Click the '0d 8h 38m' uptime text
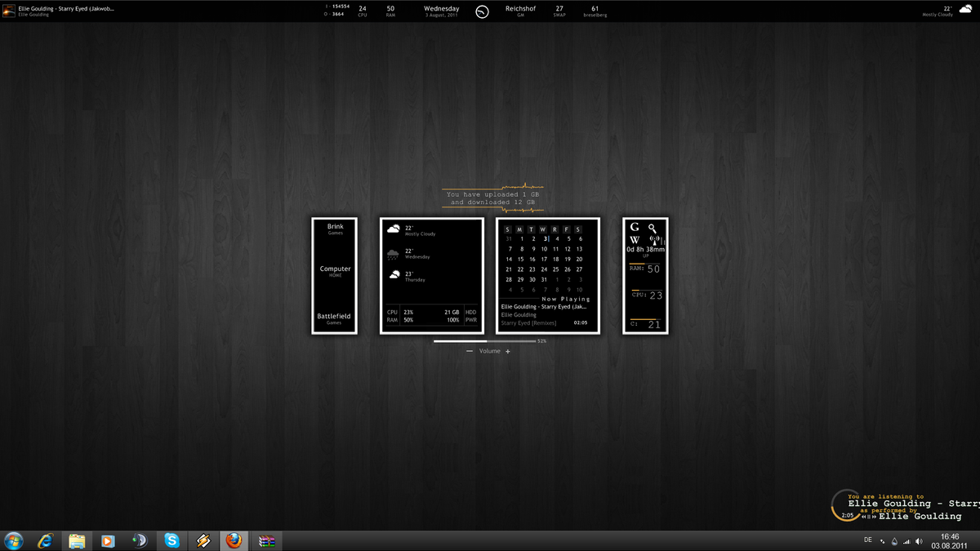Viewport: 980px width, 551px height. click(646, 250)
